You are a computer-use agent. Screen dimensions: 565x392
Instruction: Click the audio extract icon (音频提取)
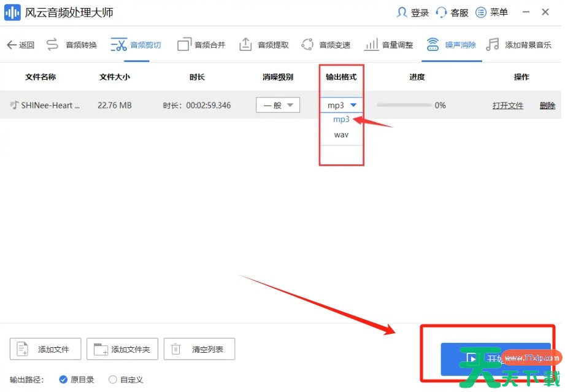point(245,45)
